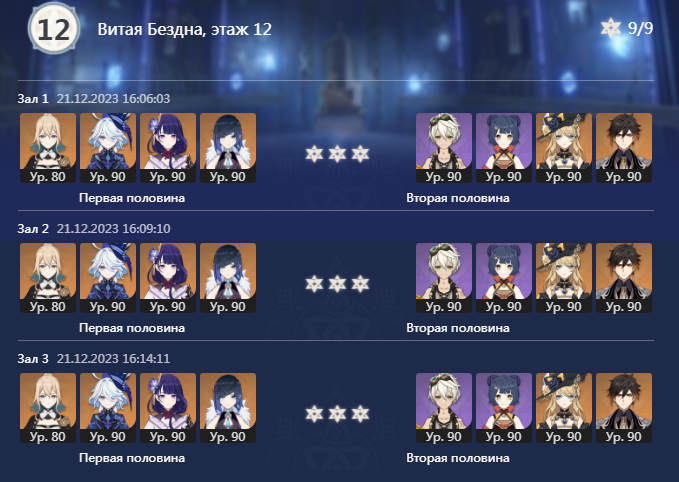
Task: Select Navia's portrait in Зал 3 second half
Action: 564,408
